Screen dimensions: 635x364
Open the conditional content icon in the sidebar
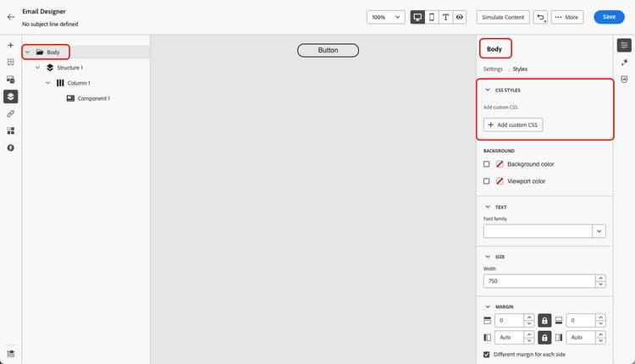(10, 148)
